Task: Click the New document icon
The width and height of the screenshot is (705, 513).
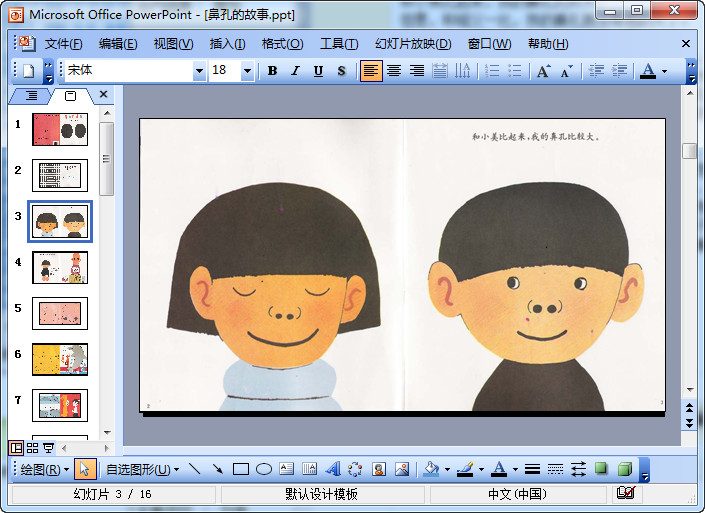Action: point(29,71)
